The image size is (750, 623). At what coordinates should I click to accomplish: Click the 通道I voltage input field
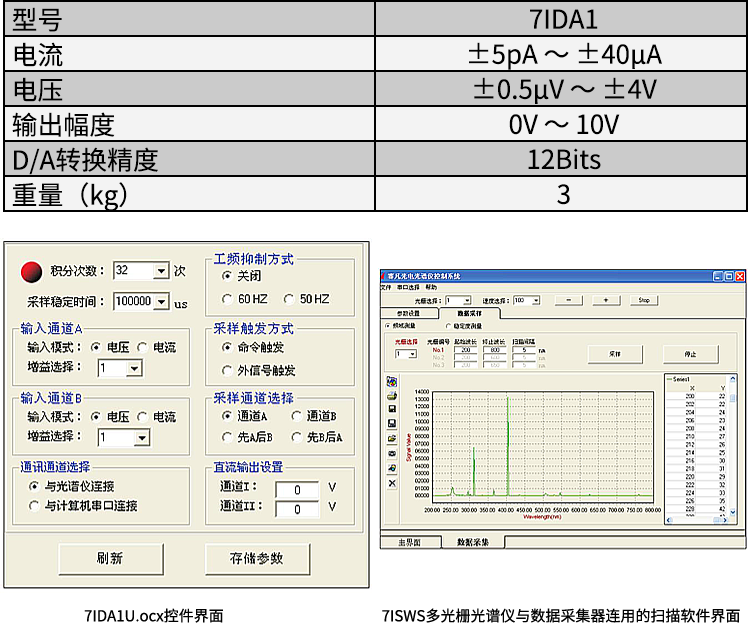coord(297,489)
